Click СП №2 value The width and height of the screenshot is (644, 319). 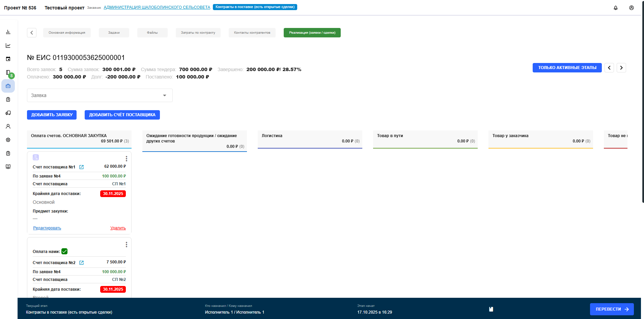119,280
